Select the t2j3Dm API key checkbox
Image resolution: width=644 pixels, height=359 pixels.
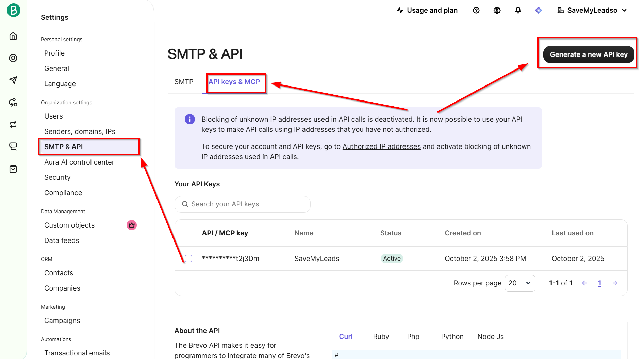pyautogui.click(x=188, y=259)
